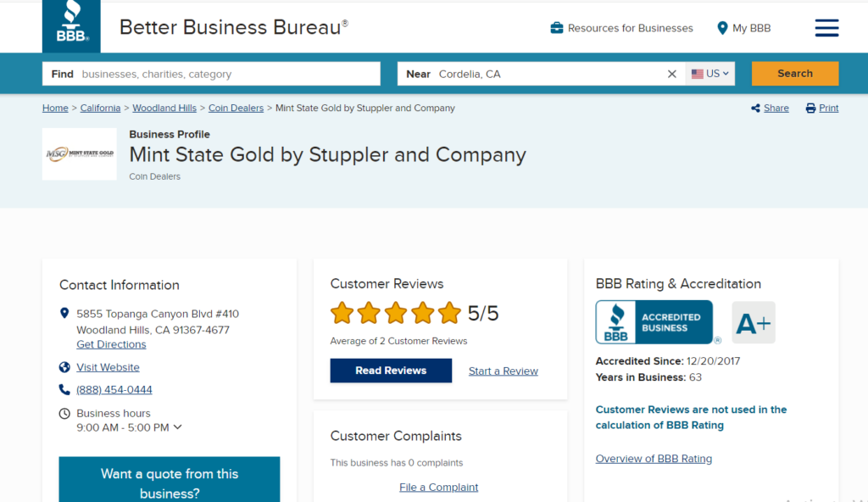868x502 pixels.
Task: Click the globe icon near Visit Website
Action: pyautogui.click(x=64, y=367)
